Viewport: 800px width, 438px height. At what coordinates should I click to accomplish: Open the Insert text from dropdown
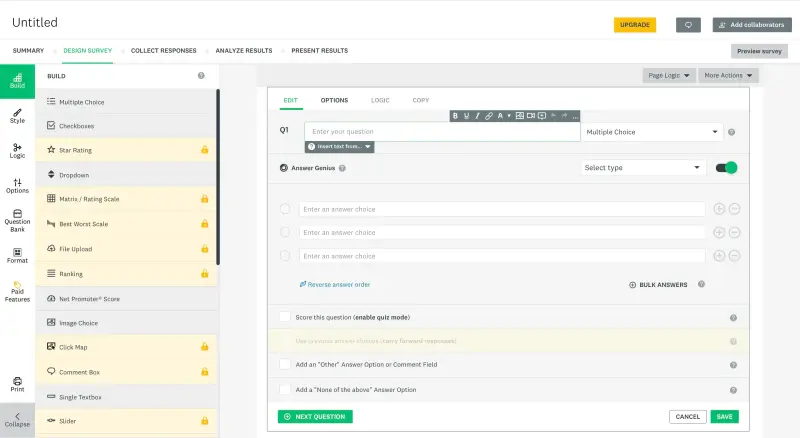pos(339,147)
